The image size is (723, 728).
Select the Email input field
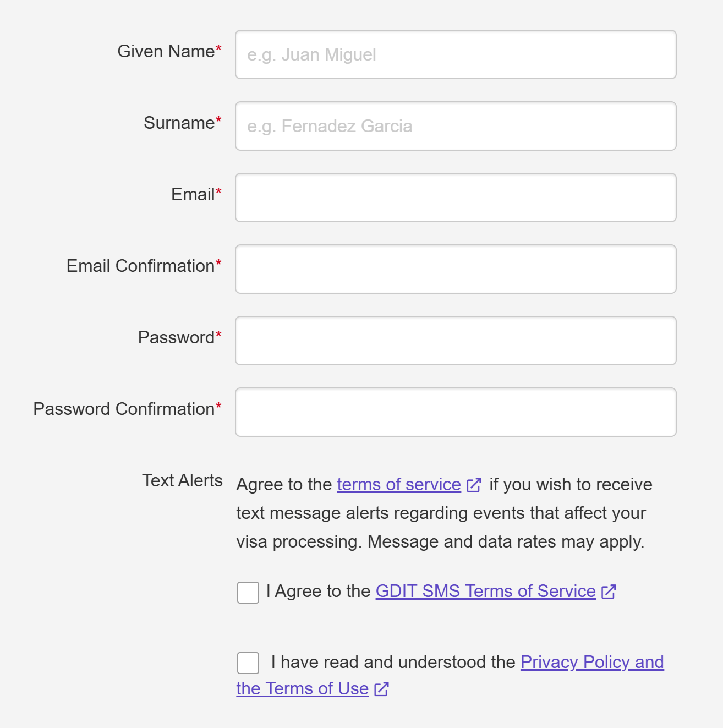point(456,198)
